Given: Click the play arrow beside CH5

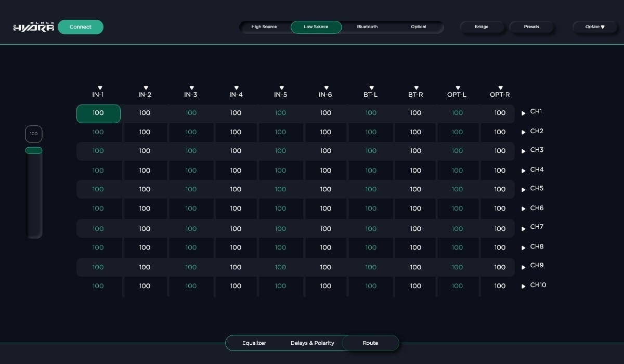Looking at the screenshot, I should tap(524, 189).
